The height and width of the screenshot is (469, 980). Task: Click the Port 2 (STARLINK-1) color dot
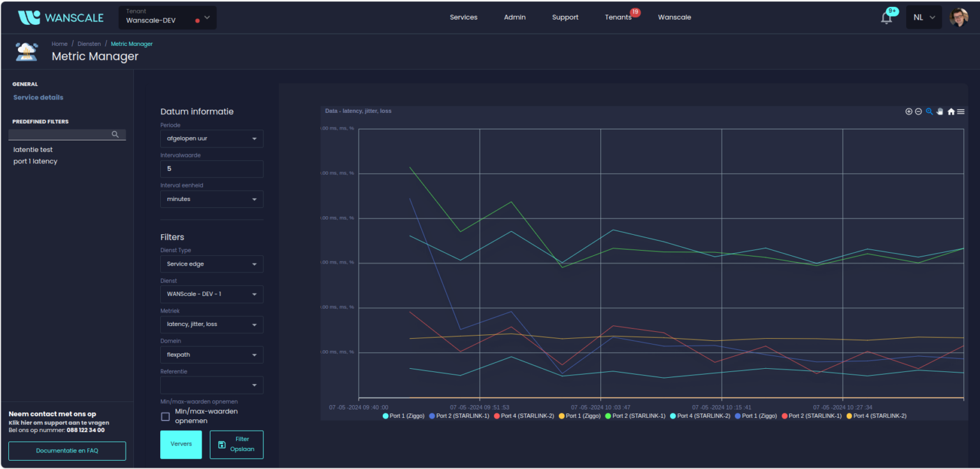(433, 415)
